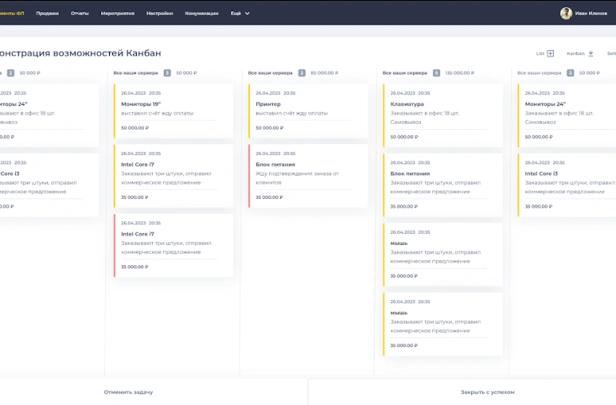
Task: Open the Продажи menu item
Action: point(47,13)
